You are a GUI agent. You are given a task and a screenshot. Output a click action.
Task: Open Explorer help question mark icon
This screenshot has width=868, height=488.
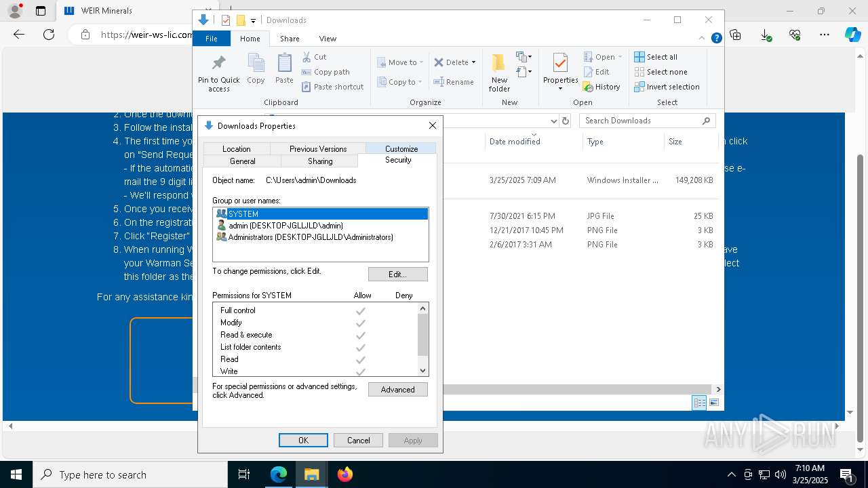[716, 38]
